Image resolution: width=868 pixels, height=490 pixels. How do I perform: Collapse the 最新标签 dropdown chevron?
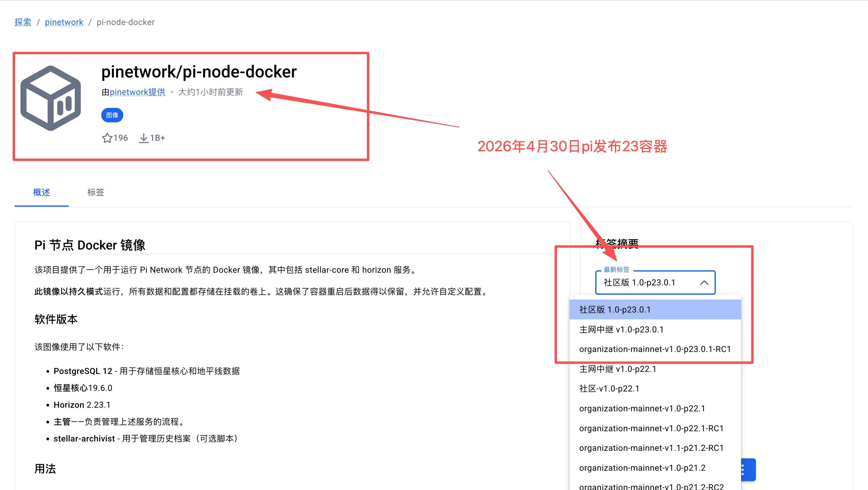[704, 283]
